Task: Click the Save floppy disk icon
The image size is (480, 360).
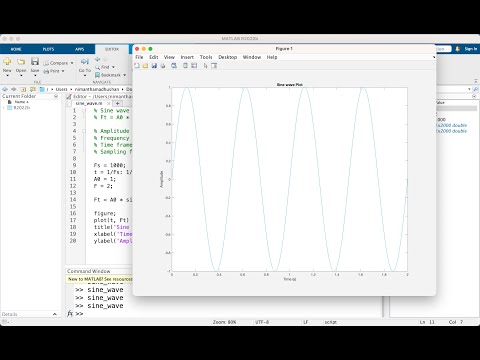Action: (x=35, y=61)
